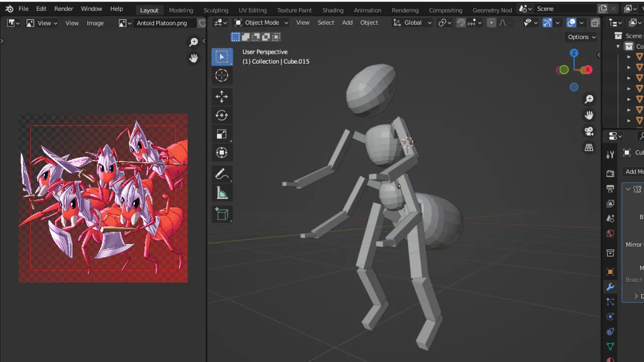Click the new scene copy icon
Image resolution: width=644 pixels, height=362 pixels.
pyautogui.click(x=603, y=9)
